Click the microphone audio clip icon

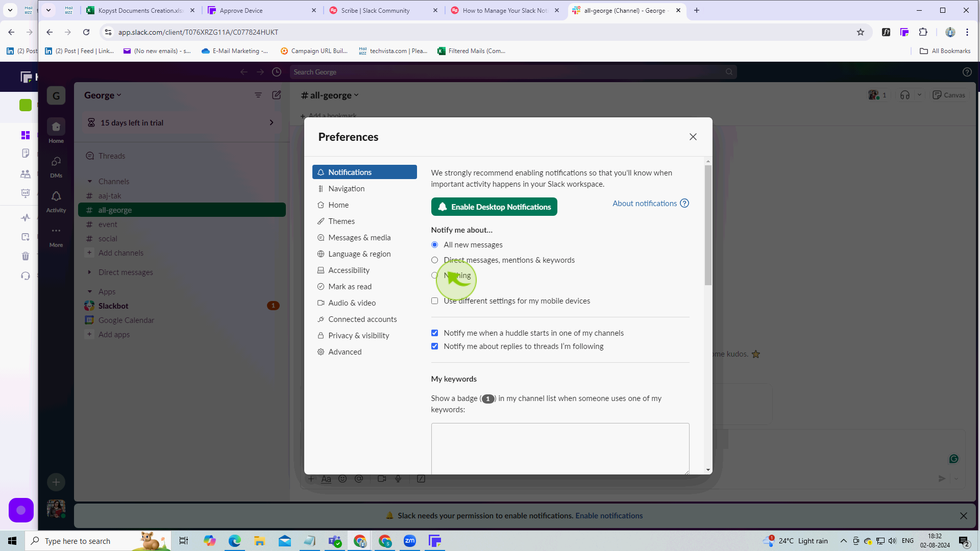pyautogui.click(x=398, y=479)
